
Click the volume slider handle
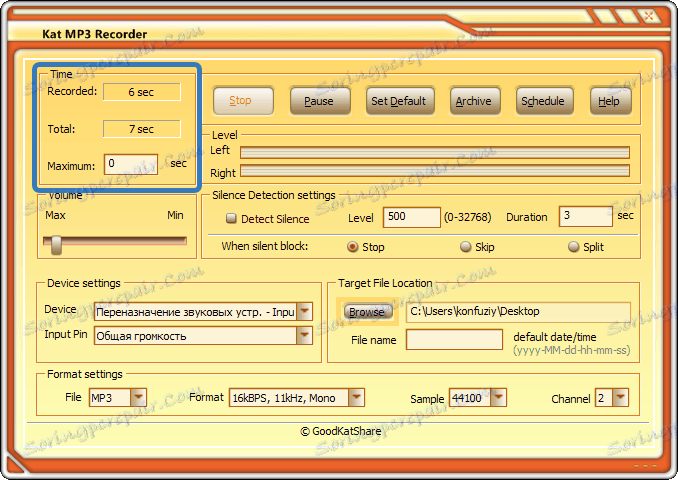tap(56, 244)
